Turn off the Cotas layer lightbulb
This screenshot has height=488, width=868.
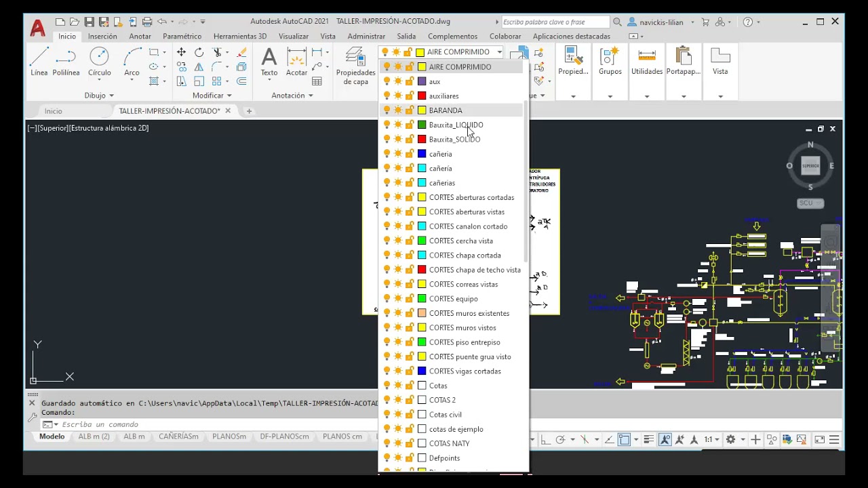click(387, 385)
